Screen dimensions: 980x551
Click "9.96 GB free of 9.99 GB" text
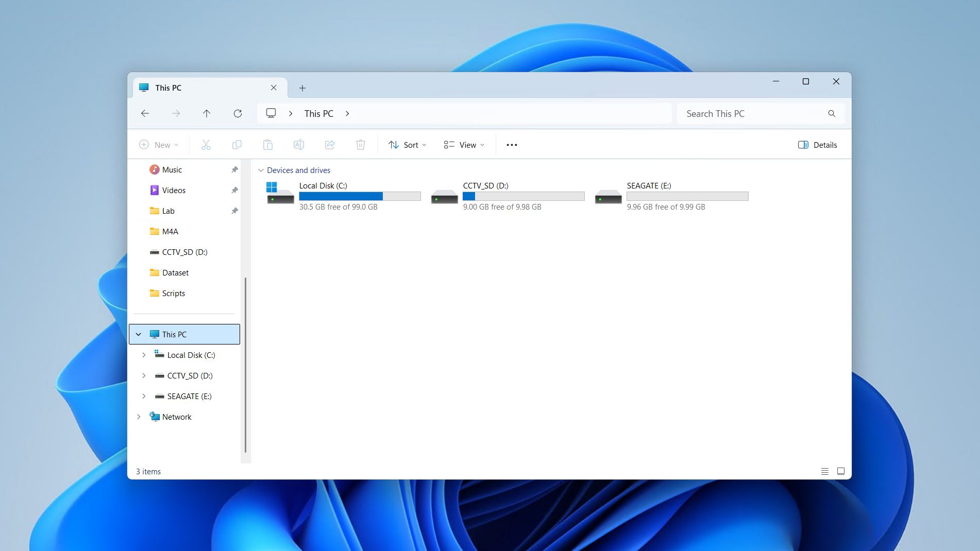666,207
